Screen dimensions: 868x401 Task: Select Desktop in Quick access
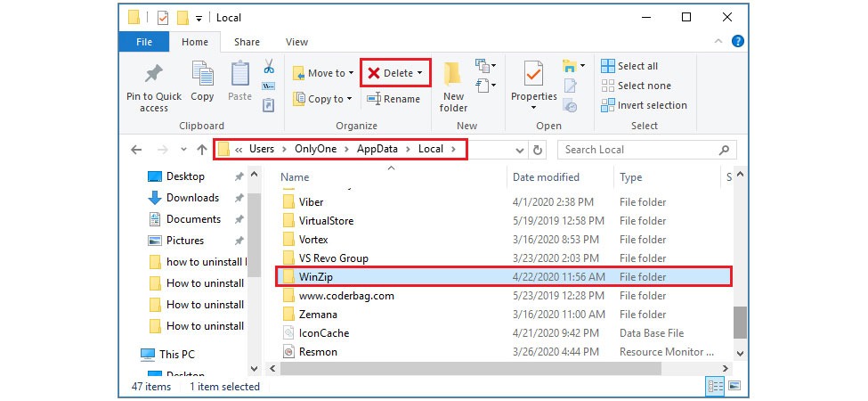(x=185, y=176)
